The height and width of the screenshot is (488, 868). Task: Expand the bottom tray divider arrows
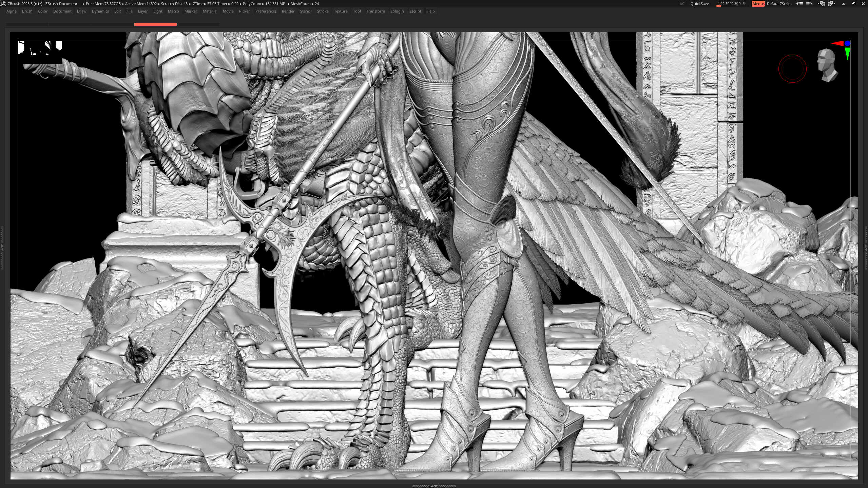434,486
